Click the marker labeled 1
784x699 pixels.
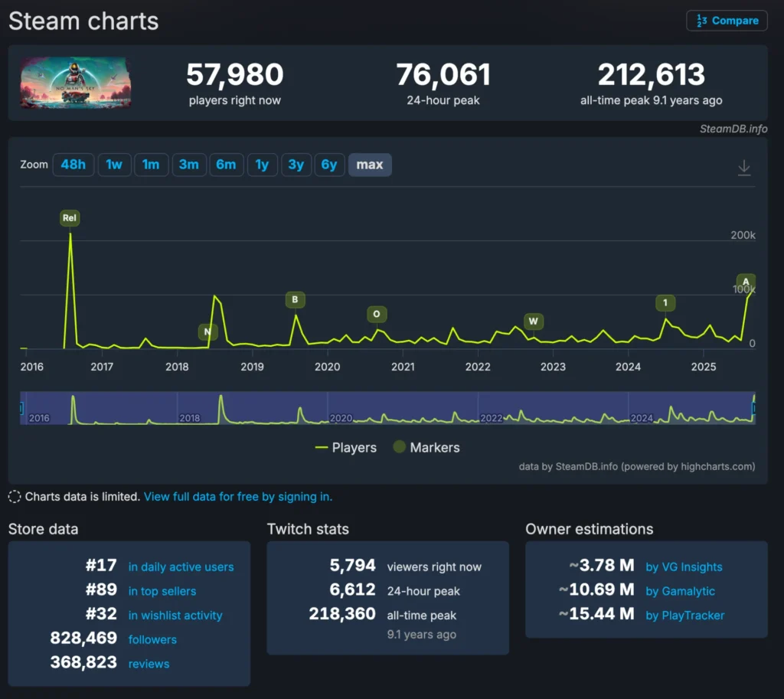pos(665,303)
